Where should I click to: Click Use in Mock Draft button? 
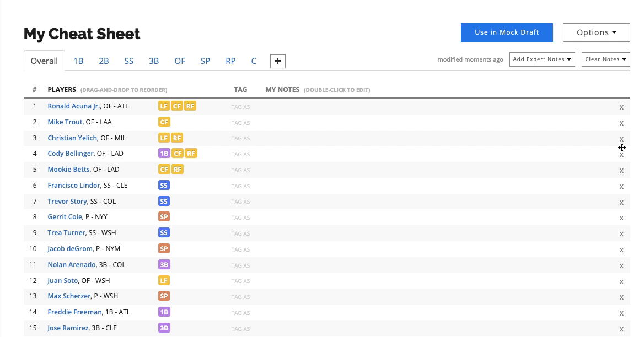507,32
